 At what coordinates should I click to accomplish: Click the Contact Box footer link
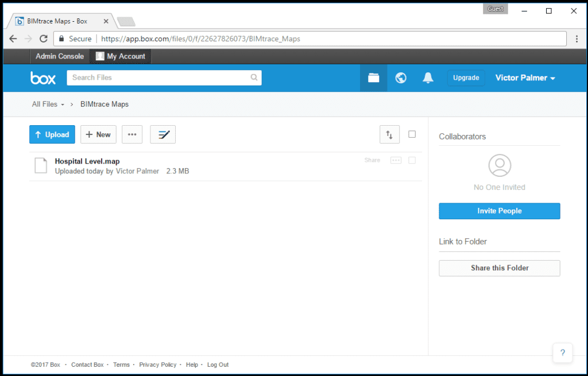point(87,365)
